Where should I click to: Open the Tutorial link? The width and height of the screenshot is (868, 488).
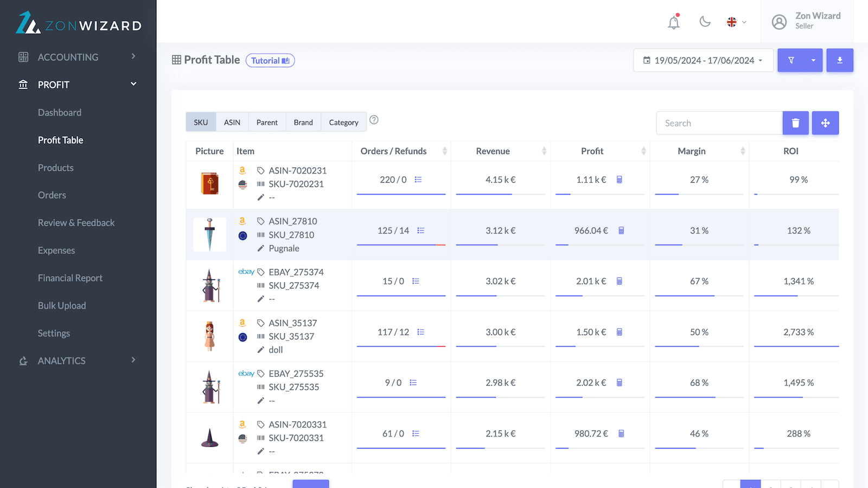[270, 61]
